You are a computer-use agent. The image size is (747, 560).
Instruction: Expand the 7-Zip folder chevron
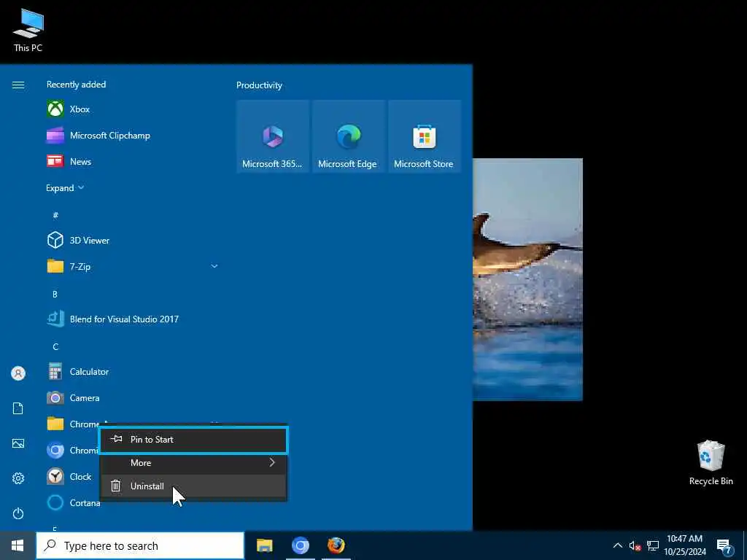214,266
